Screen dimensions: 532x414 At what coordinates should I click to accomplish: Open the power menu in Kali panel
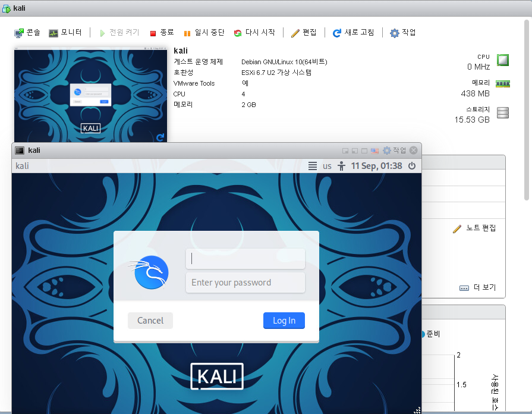pos(412,166)
